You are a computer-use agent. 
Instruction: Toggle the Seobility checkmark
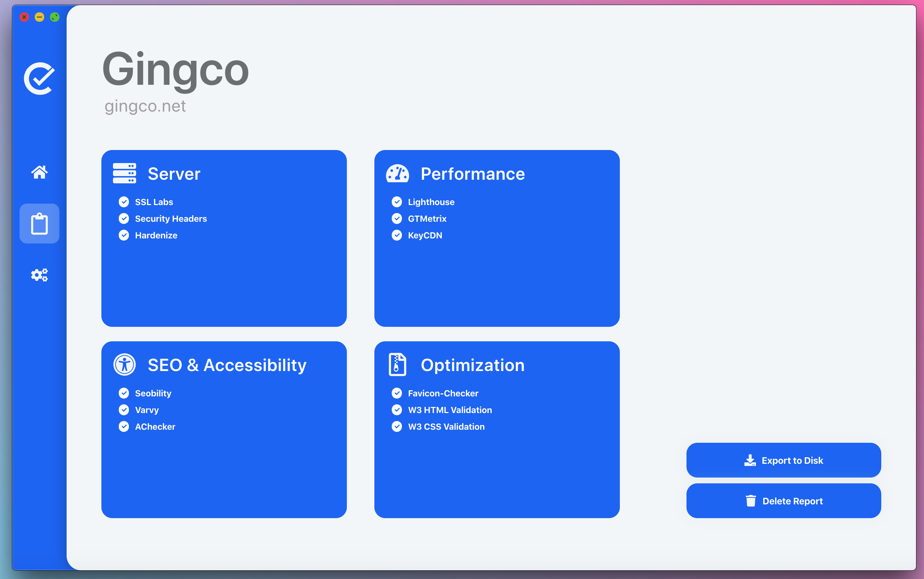pyautogui.click(x=124, y=393)
